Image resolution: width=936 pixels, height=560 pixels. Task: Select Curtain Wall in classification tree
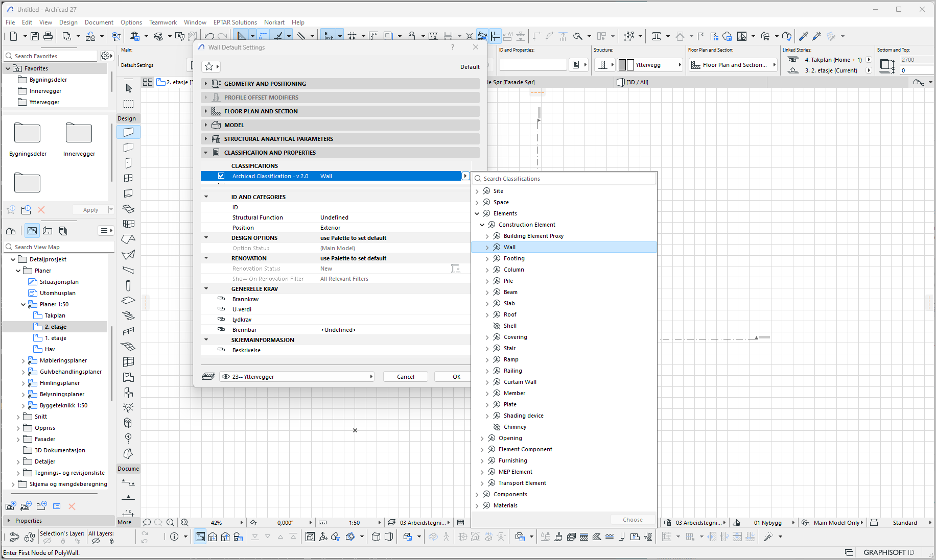(520, 382)
